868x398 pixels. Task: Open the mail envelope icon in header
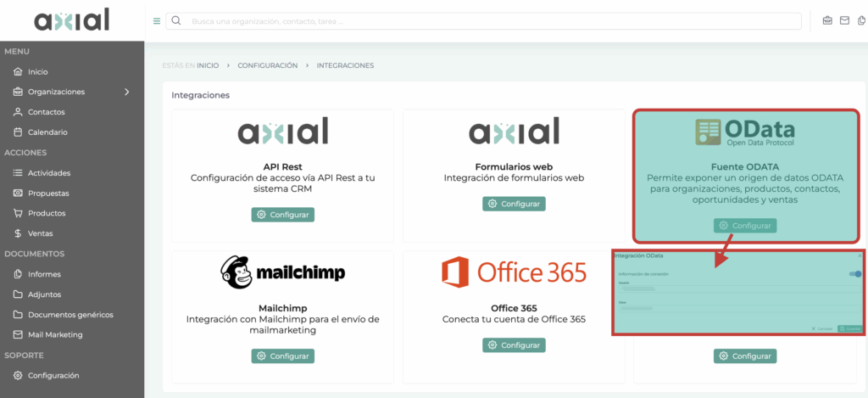pos(844,20)
